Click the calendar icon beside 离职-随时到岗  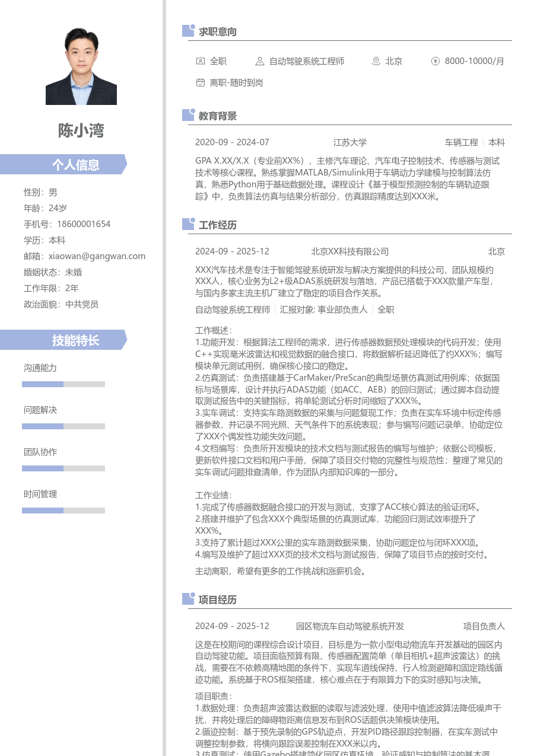coord(200,82)
